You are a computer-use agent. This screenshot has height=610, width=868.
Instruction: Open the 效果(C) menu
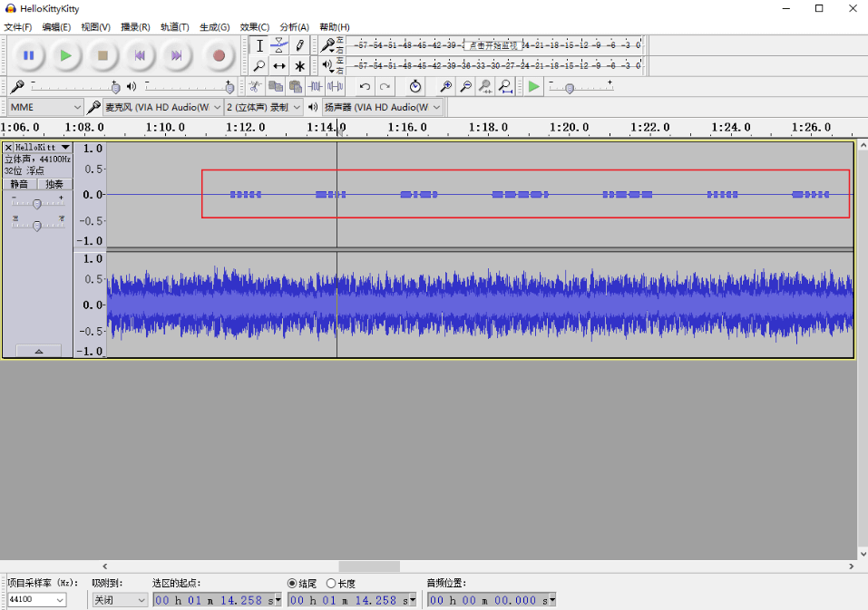[x=254, y=27]
